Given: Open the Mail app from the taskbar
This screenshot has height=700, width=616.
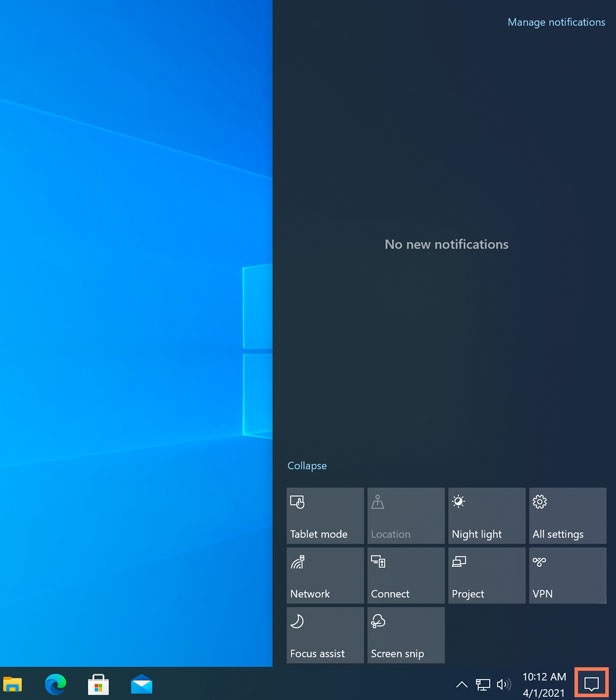Looking at the screenshot, I should 141,685.
